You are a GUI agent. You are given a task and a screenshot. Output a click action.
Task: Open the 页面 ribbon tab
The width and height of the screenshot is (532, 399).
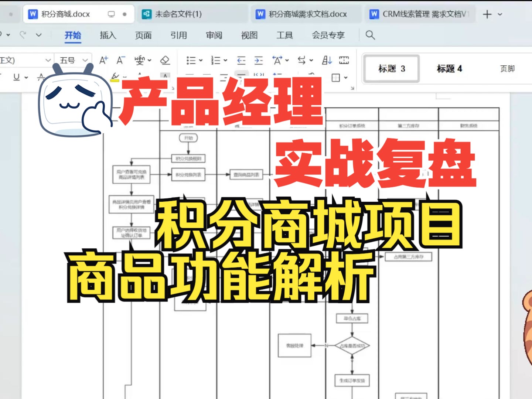[143, 35]
